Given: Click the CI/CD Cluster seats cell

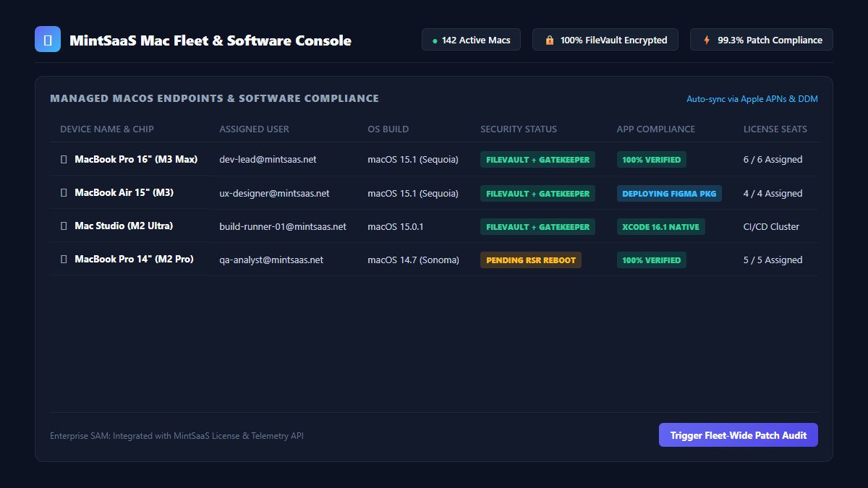Looking at the screenshot, I should (771, 226).
